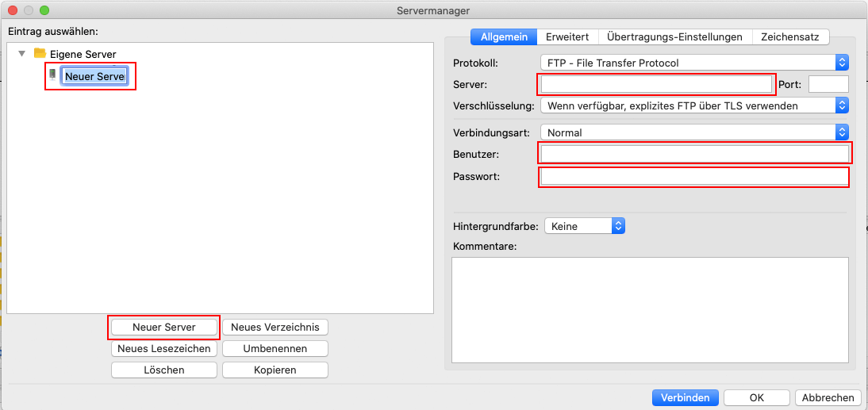
Task: Open the Erweitert tab
Action: 567,37
